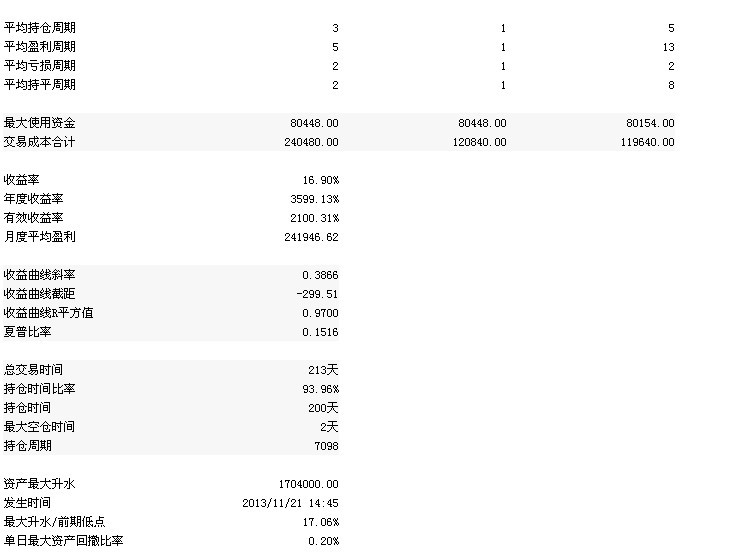The image size is (739, 560).
Task: Click the 收益曲线R平方值 label
Action: (x=49, y=313)
